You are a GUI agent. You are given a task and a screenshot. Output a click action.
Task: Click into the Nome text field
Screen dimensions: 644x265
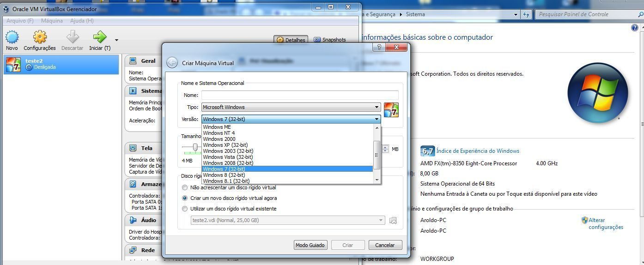(x=300, y=95)
